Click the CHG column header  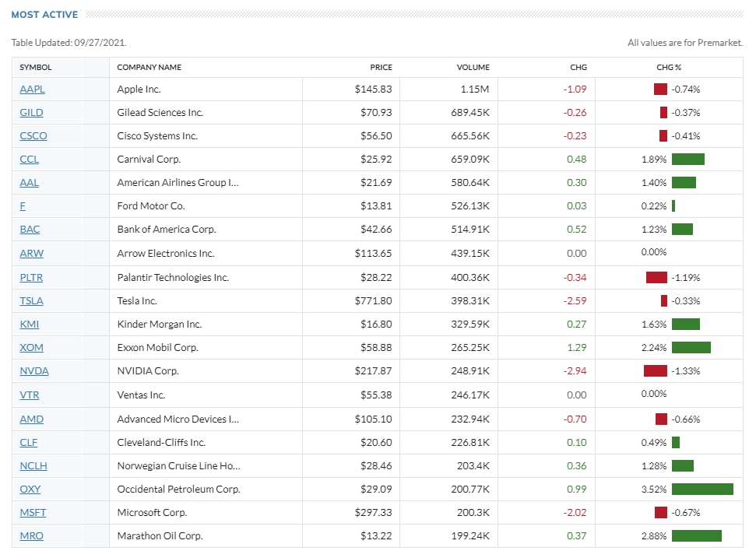(x=578, y=68)
